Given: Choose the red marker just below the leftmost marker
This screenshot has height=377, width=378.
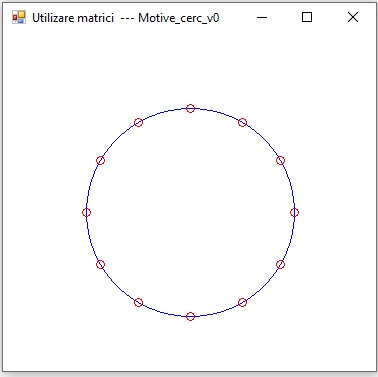Looking at the screenshot, I should tap(100, 264).
